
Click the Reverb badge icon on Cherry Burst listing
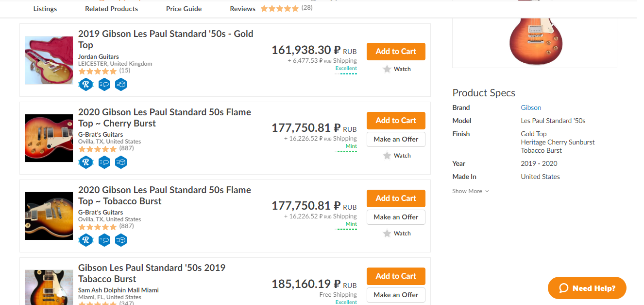point(86,162)
